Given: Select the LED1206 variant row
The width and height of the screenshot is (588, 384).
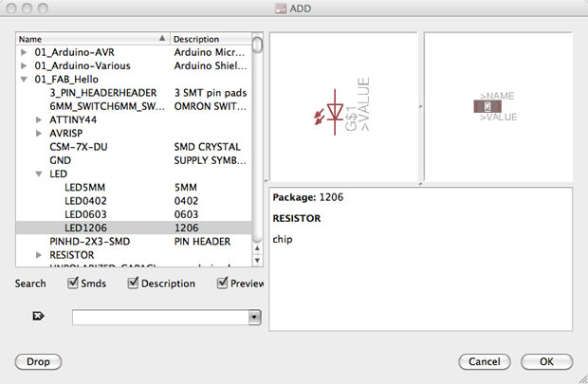Looking at the screenshot, I should tap(134, 228).
